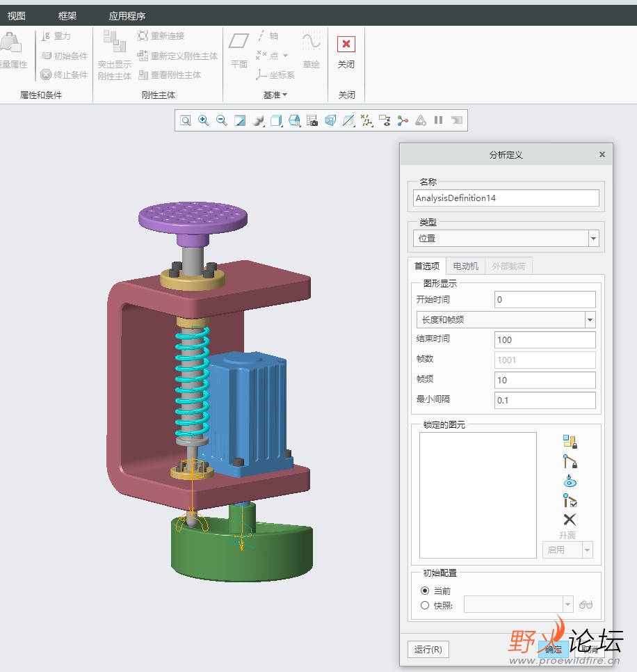The height and width of the screenshot is (672, 637).
Task: Select the 当前 radio button
Action: 425,591
